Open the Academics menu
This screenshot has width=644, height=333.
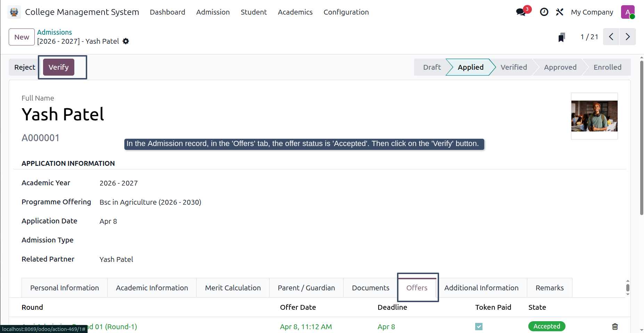pyautogui.click(x=295, y=12)
